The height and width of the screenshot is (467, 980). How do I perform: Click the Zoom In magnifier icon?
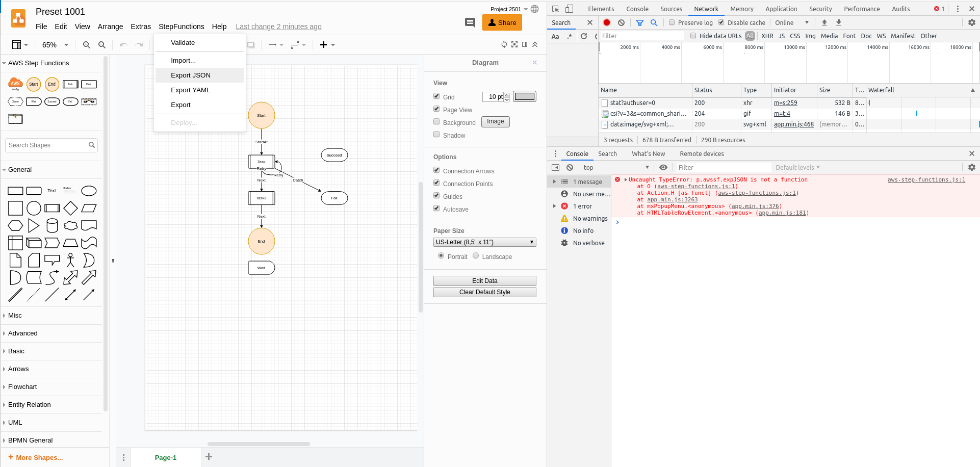click(x=86, y=45)
